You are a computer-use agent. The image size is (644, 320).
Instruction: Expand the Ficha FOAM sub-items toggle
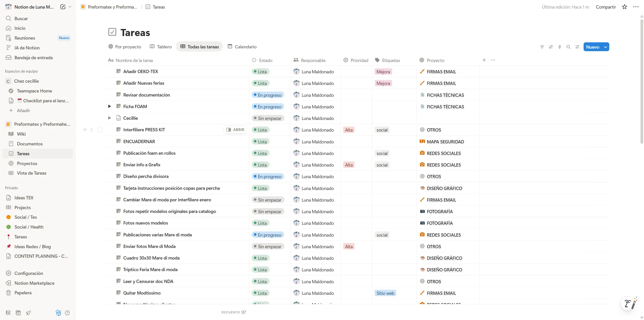109,106
